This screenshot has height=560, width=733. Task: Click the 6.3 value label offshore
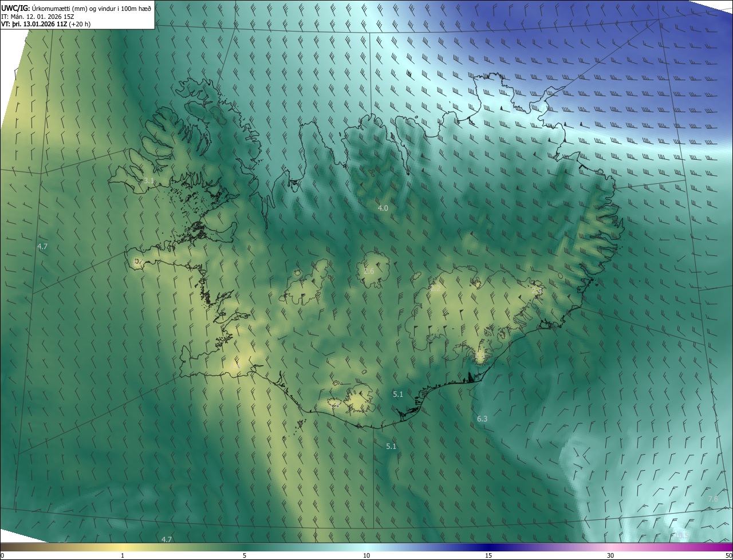pos(482,419)
